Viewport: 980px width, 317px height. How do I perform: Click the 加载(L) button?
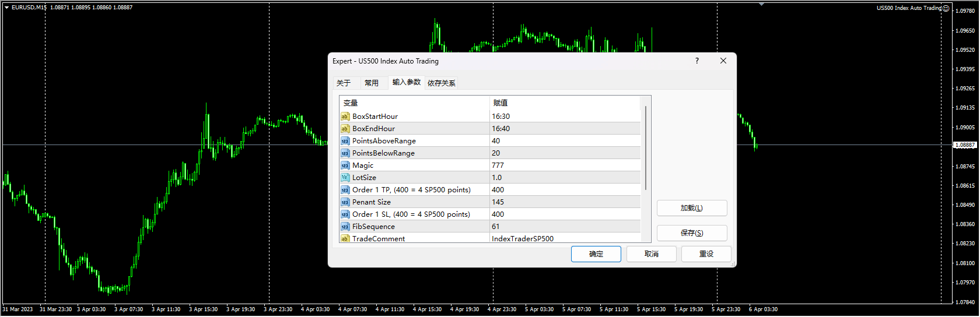point(692,208)
